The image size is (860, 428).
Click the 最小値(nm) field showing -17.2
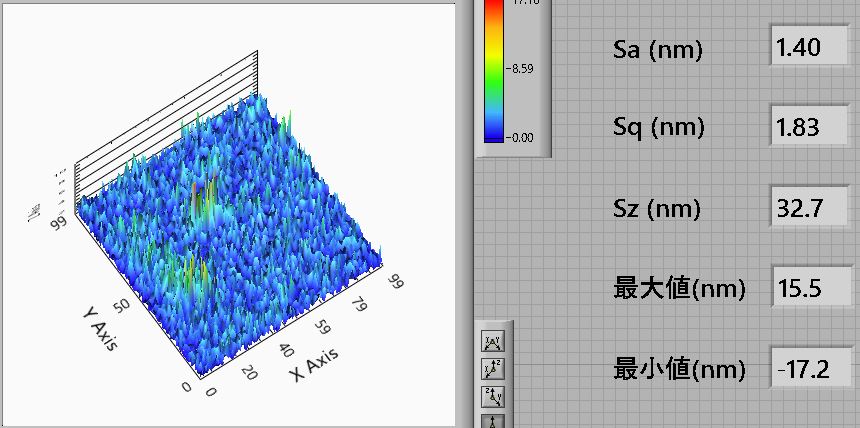[810, 369]
